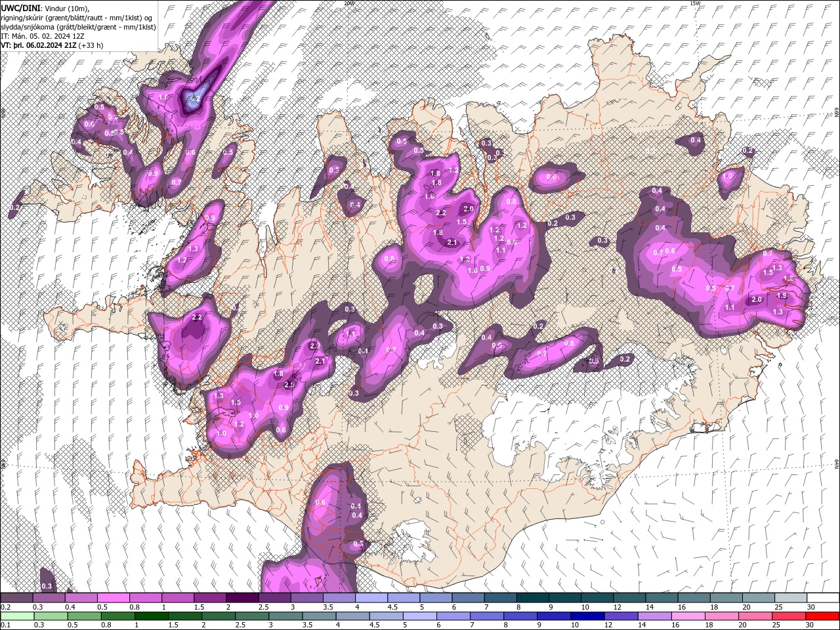This screenshot has height=630, width=840.
Task: Pick the red swatch labeled 30 in rain legend
Action: pyautogui.click(x=823, y=616)
